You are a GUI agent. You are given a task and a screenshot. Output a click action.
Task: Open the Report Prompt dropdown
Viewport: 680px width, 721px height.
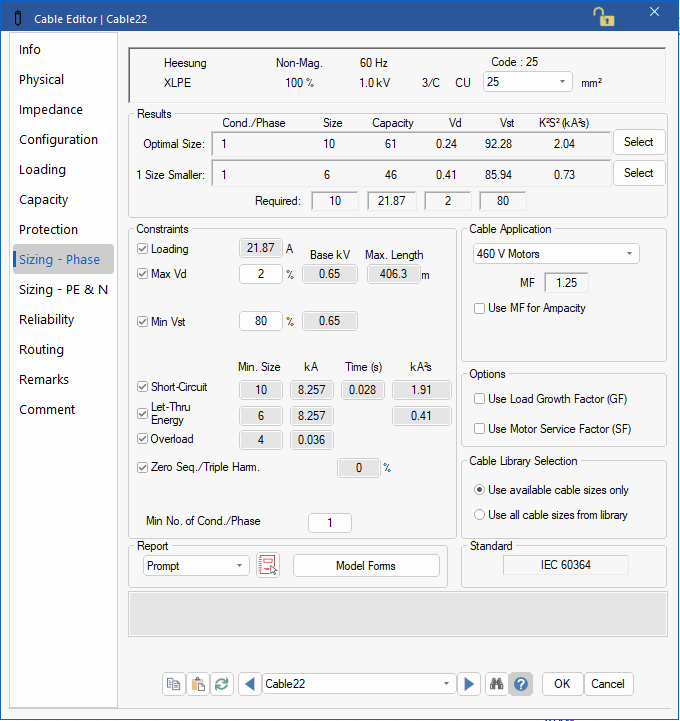pyautogui.click(x=196, y=566)
